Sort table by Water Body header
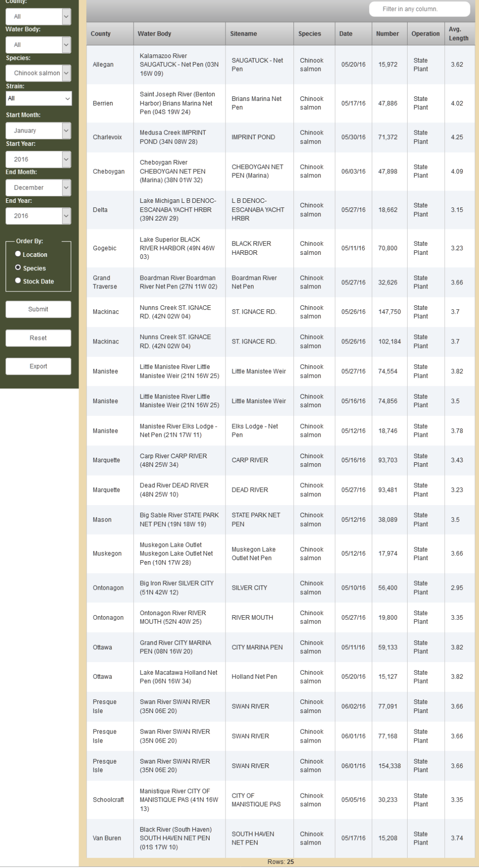The image size is (479, 868). coord(155,34)
